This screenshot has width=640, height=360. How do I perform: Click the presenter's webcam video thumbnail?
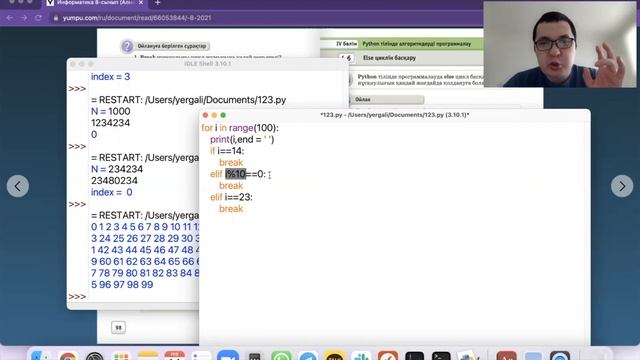[560, 44]
